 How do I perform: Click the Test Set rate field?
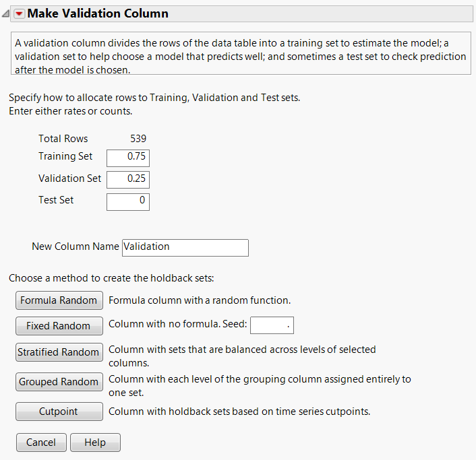(x=128, y=201)
